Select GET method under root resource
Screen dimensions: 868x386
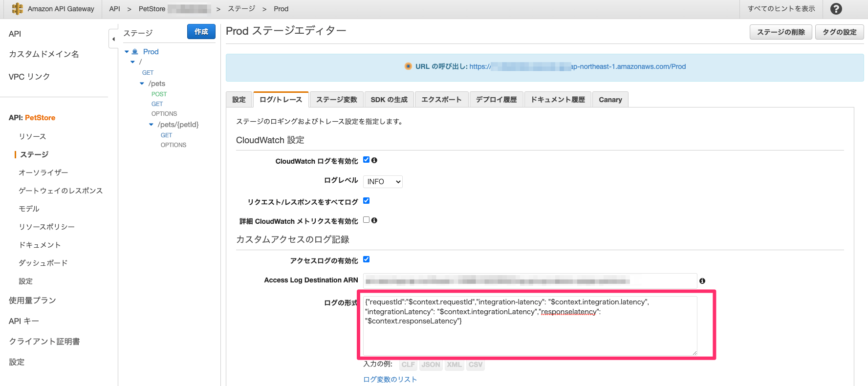[148, 73]
